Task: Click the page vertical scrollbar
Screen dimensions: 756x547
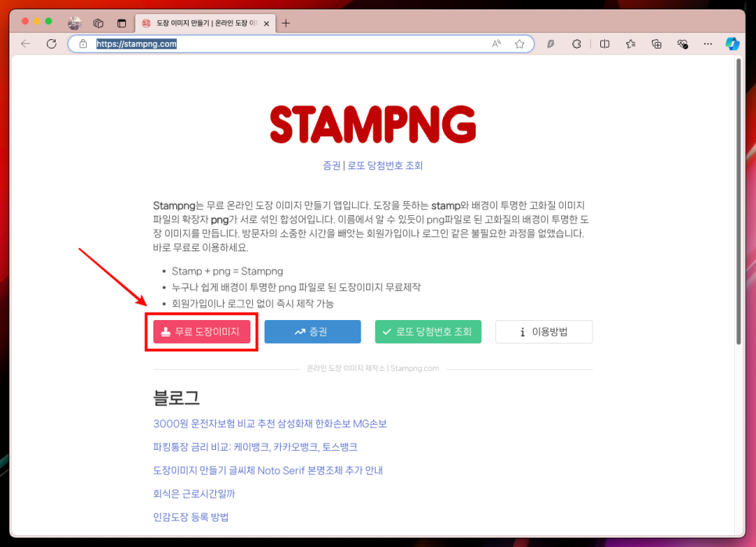Action: tap(738, 201)
